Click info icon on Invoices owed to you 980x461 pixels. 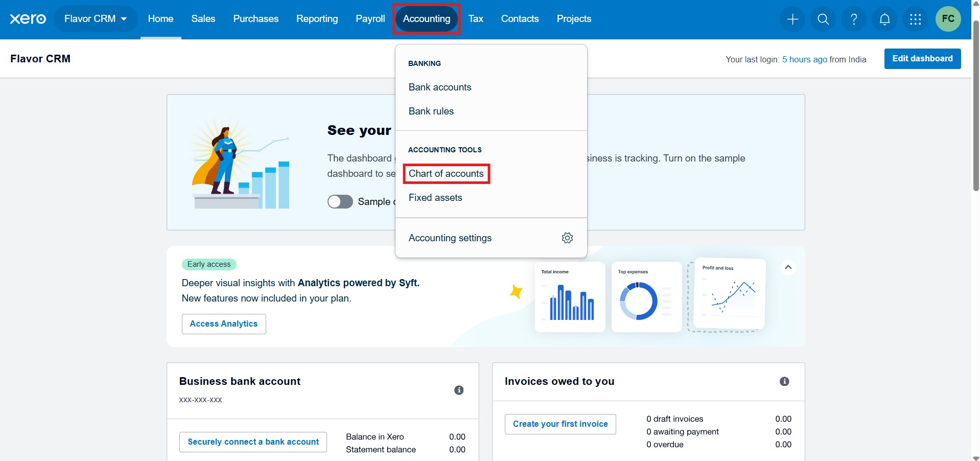784,381
